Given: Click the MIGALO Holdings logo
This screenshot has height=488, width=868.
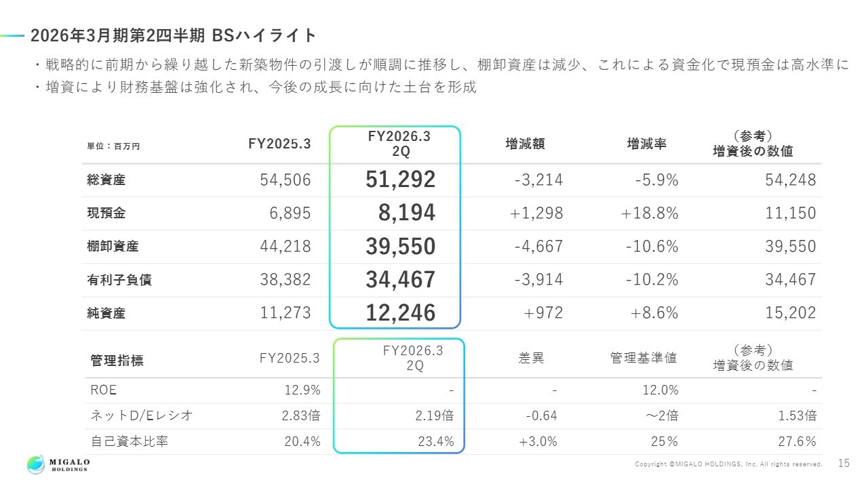Looking at the screenshot, I should click(58, 464).
